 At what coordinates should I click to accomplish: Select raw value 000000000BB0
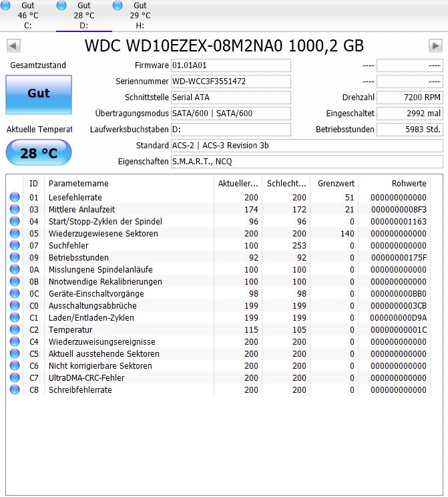[x=399, y=294]
